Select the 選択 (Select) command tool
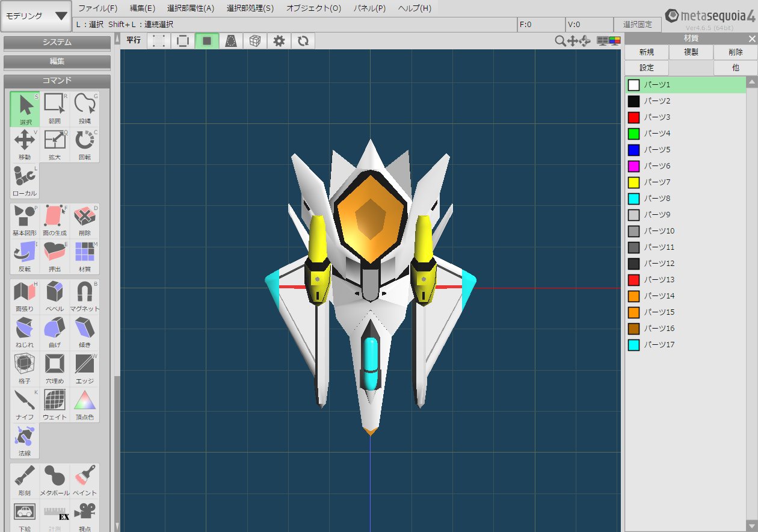 25,109
